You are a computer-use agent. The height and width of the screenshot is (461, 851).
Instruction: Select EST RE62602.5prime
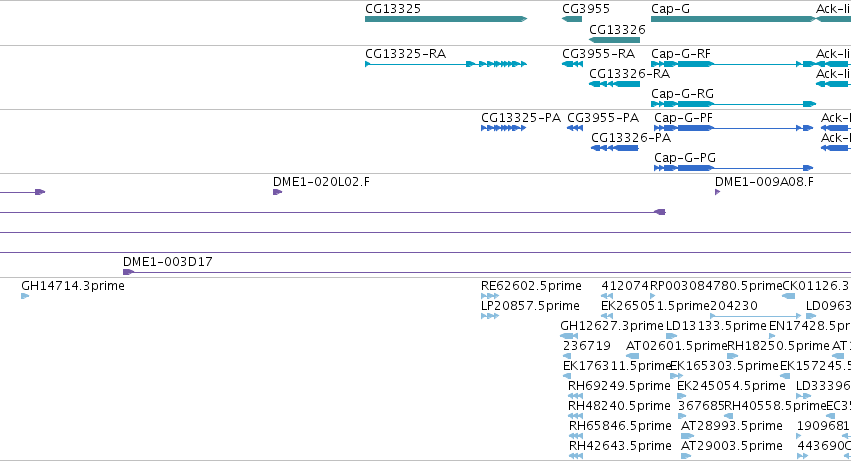(490, 296)
